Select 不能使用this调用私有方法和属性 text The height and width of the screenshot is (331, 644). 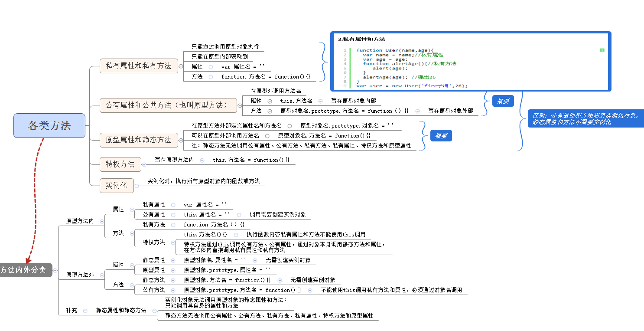[x=391, y=290]
